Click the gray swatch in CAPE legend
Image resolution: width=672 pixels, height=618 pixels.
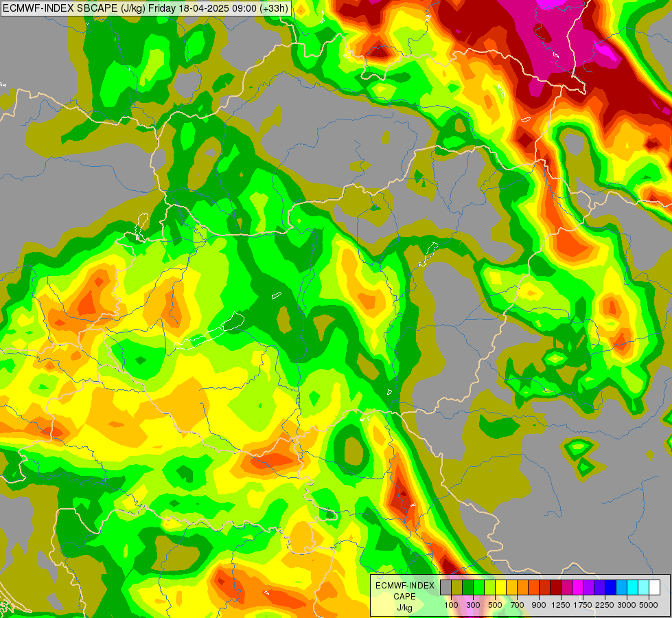pos(445,587)
